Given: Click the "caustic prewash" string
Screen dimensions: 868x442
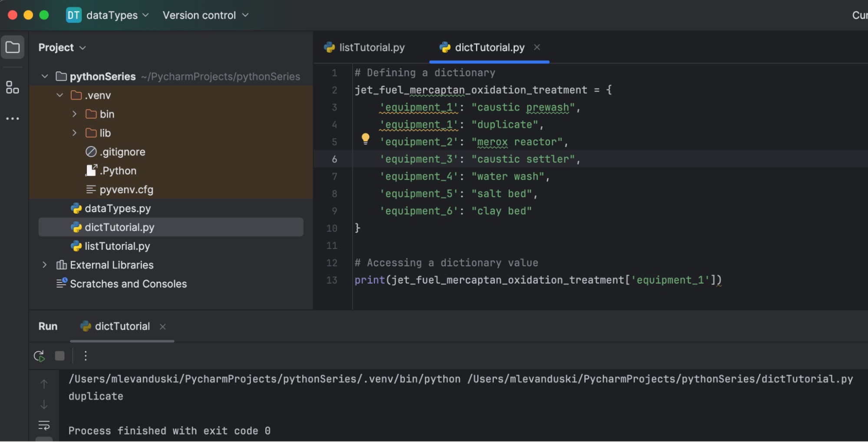Looking at the screenshot, I should coord(523,107).
